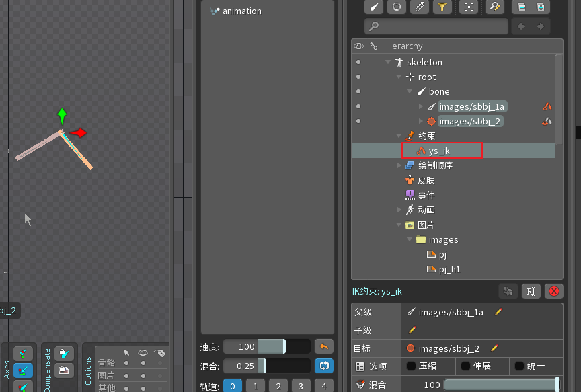Click the repeat loop icon next to 混合
This screenshot has width=581, height=392.
point(323,366)
